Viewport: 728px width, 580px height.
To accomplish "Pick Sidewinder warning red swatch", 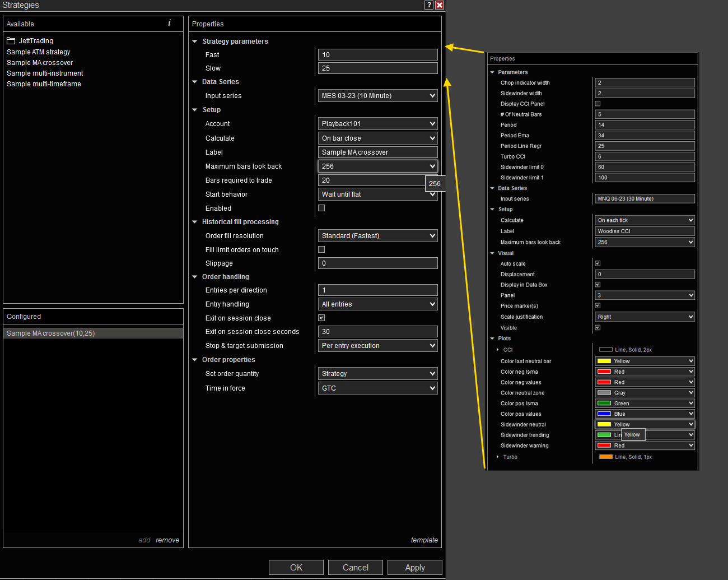I will 604,446.
